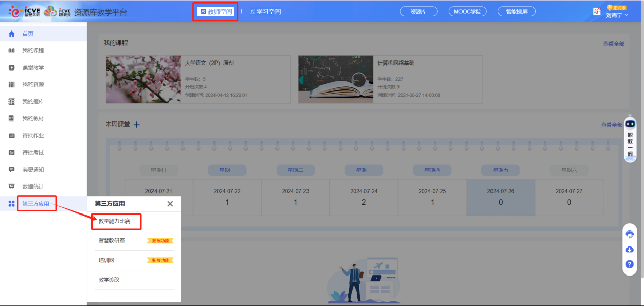Select 教学能力比赛 in the popup menu

coord(114,221)
